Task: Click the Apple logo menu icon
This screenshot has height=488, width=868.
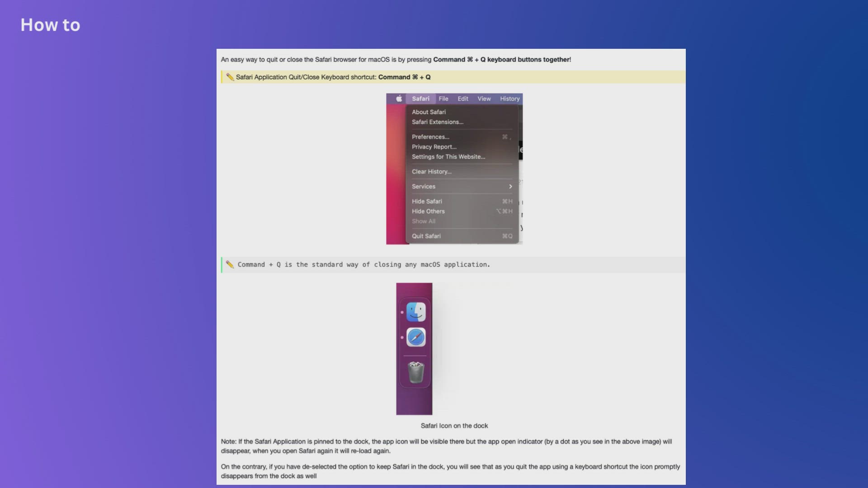Action: pos(399,99)
